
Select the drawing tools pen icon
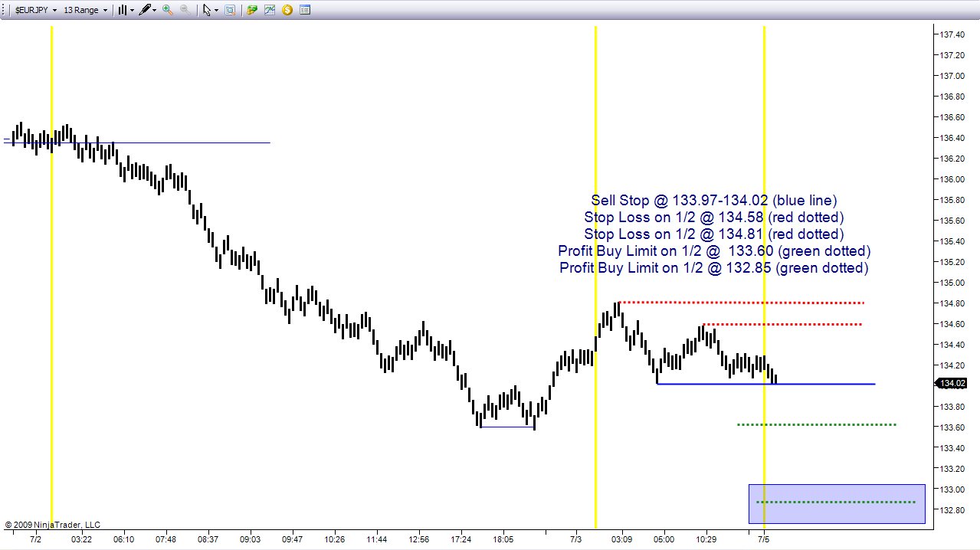tap(144, 10)
